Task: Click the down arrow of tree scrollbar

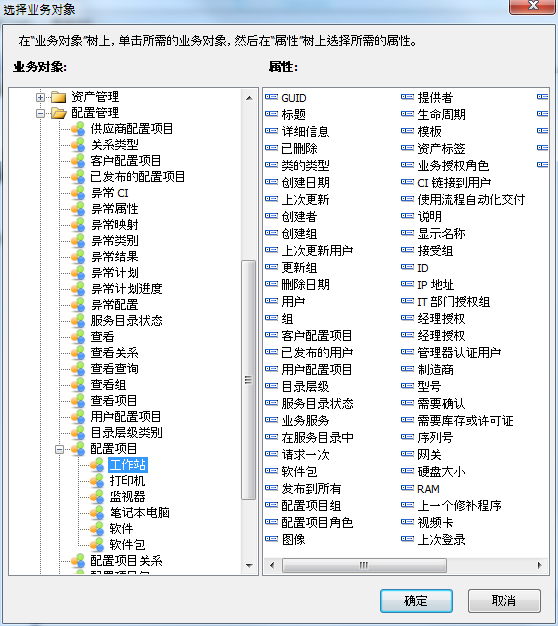Action: click(249, 565)
